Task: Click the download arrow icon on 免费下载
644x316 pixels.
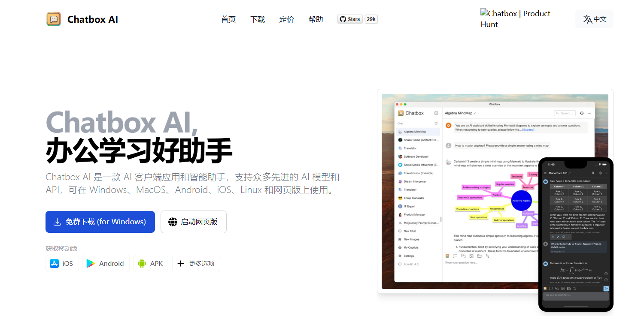Action: pos(57,222)
